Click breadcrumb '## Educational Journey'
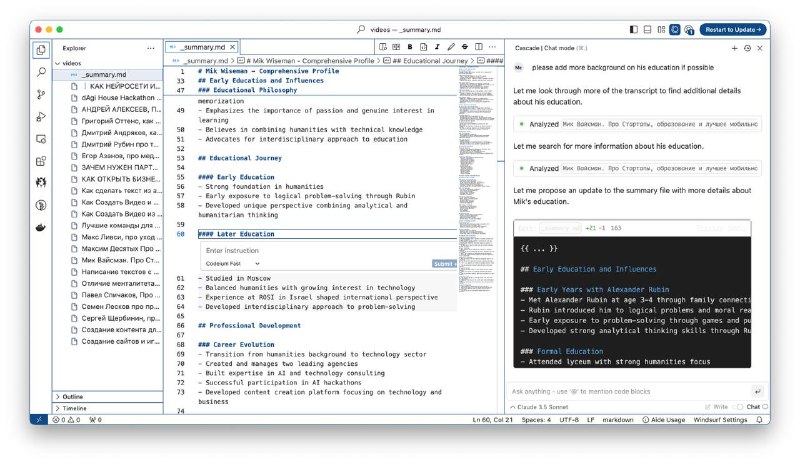 (x=430, y=61)
